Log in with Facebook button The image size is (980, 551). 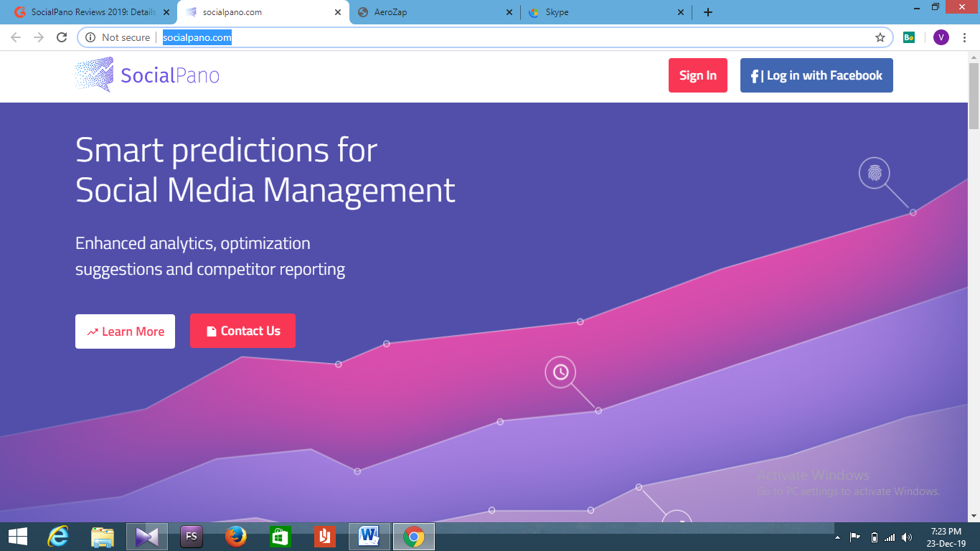816,75
